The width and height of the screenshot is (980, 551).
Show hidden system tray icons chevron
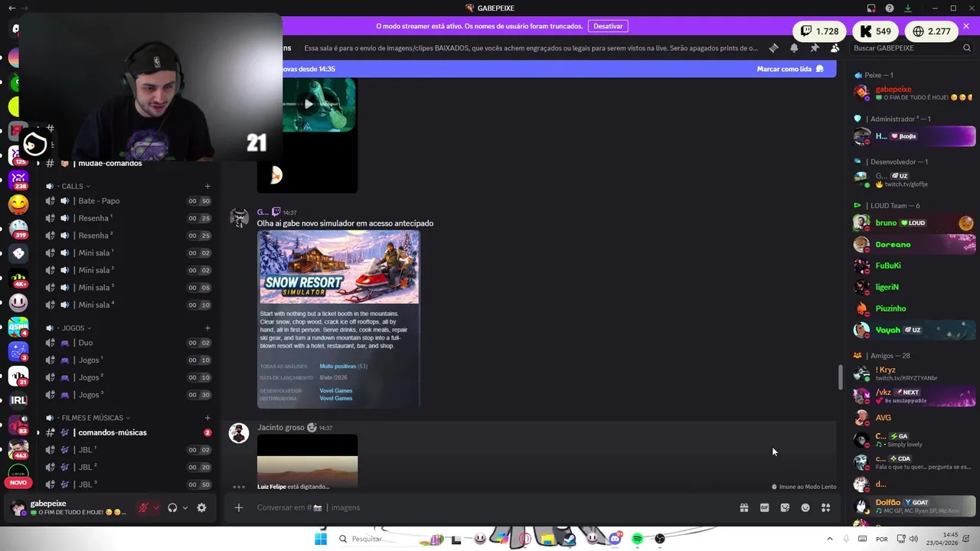(830, 539)
